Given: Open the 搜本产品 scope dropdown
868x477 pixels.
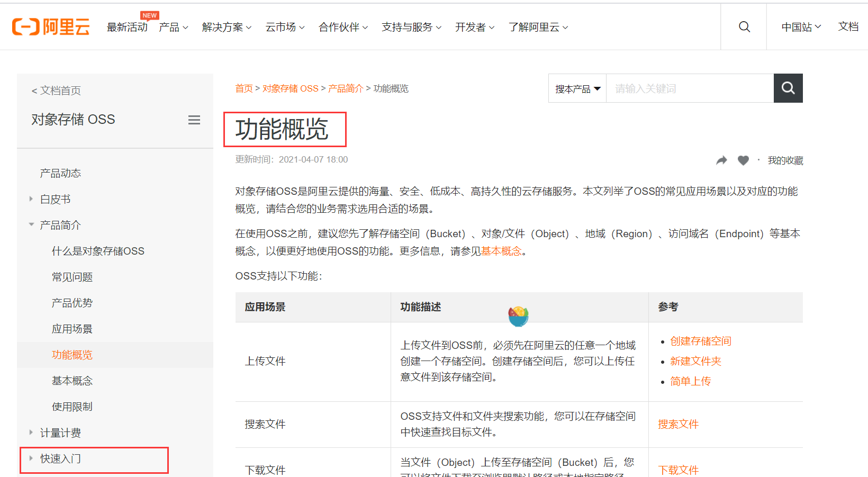Looking at the screenshot, I should (577, 88).
